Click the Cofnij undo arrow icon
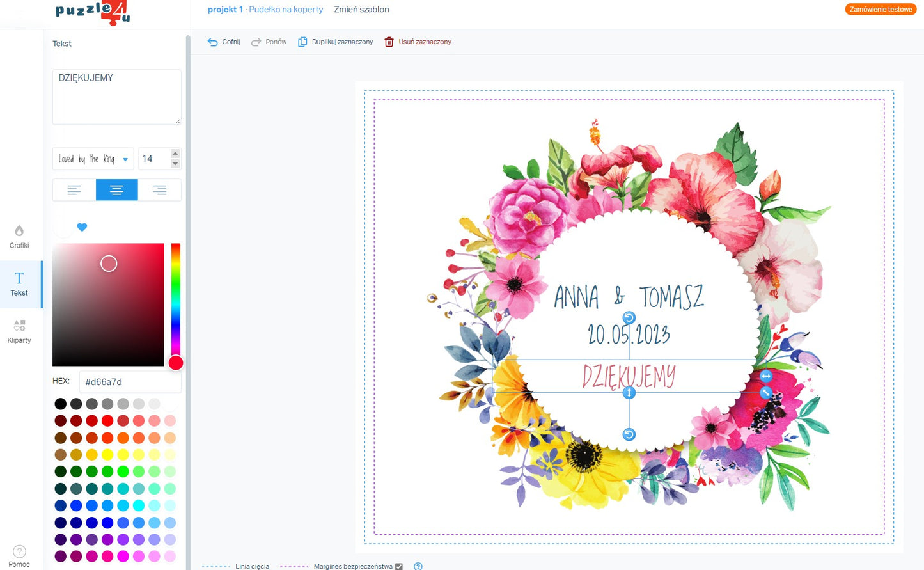 click(x=213, y=42)
